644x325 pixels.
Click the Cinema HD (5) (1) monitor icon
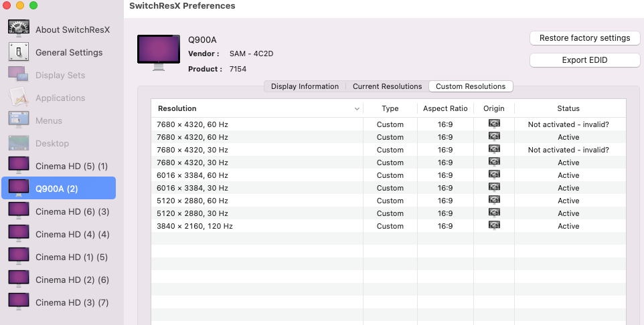click(19, 165)
